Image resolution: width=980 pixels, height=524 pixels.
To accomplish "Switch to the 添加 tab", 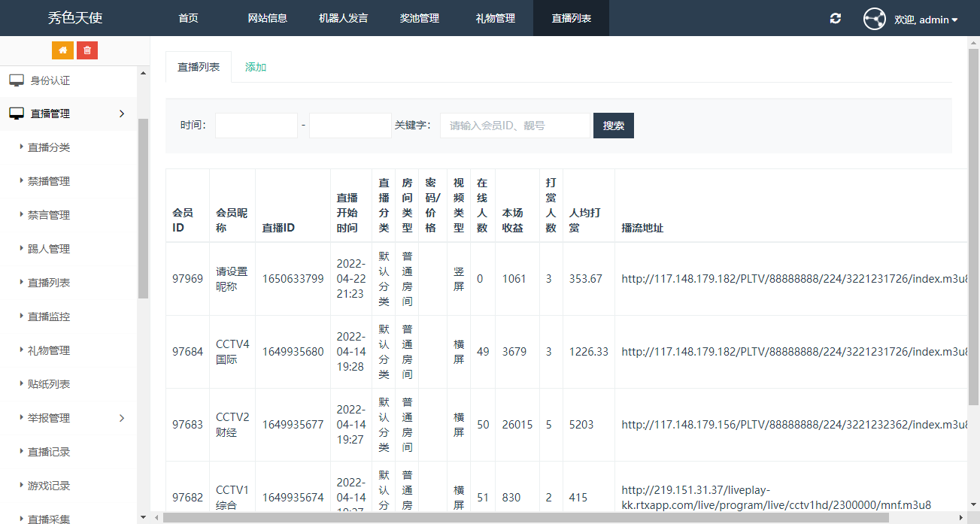I will click(x=256, y=67).
